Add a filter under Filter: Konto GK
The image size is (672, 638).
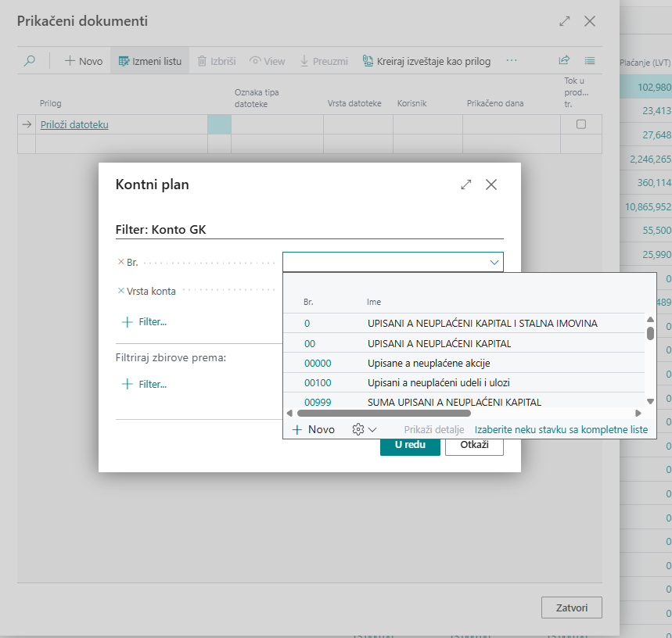145,321
